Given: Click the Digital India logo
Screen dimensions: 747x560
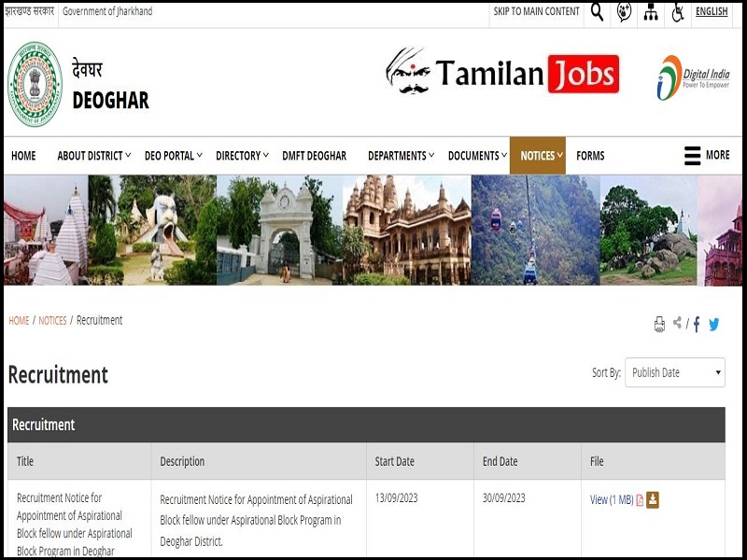Looking at the screenshot, I should pos(693,77).
